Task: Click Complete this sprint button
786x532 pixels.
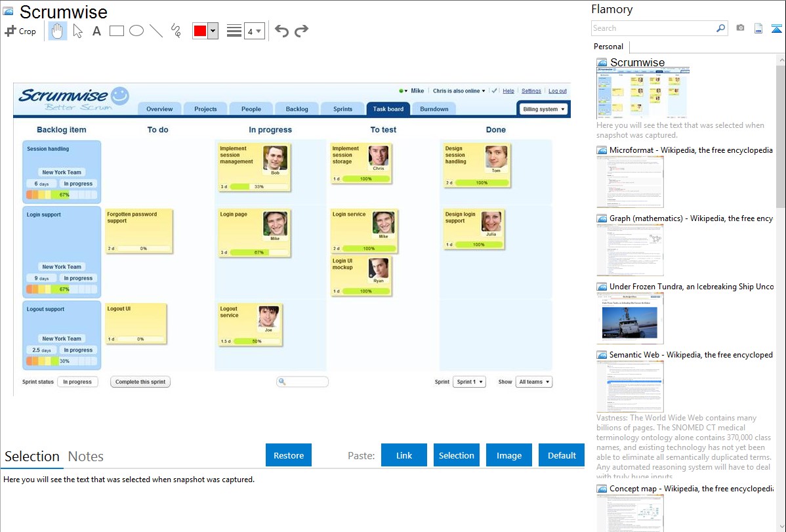Action: pyautogui.click(x=140, y=382)
